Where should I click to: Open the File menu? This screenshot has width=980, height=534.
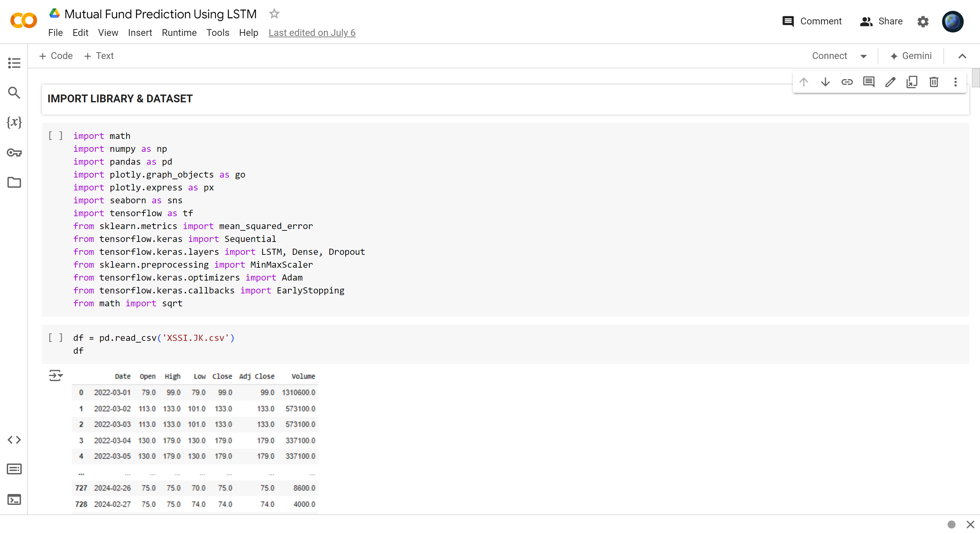coord(56,33)
